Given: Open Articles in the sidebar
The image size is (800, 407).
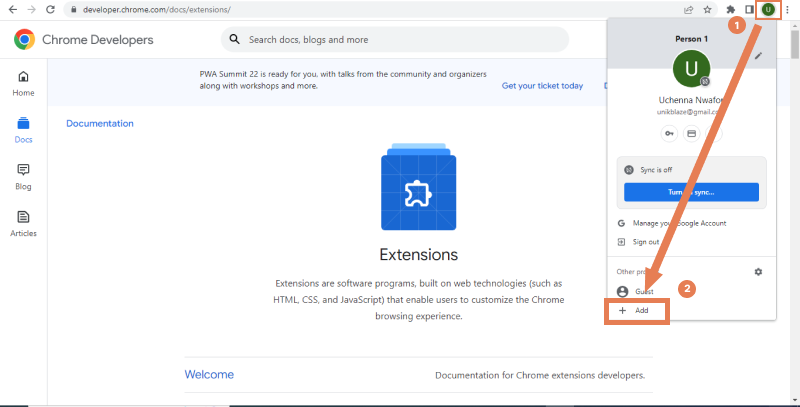Looking at the screenshot, I should coord(23,224).
